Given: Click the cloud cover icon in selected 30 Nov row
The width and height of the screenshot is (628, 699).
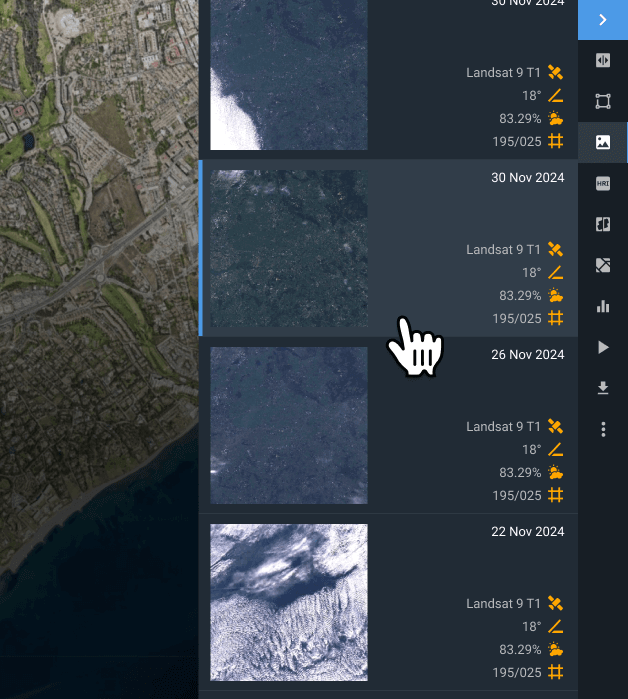Looking at the screenshot, I should [x=555, y=295].
